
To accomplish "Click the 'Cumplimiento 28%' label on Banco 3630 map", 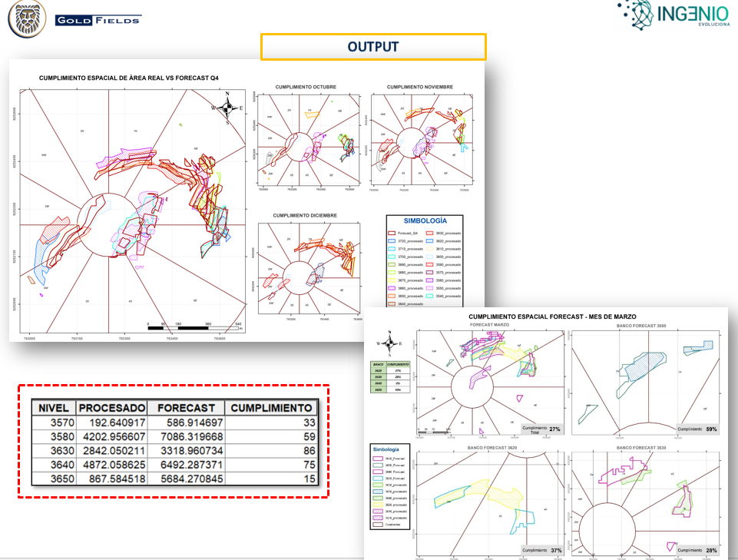I will [x=697, y=550].
